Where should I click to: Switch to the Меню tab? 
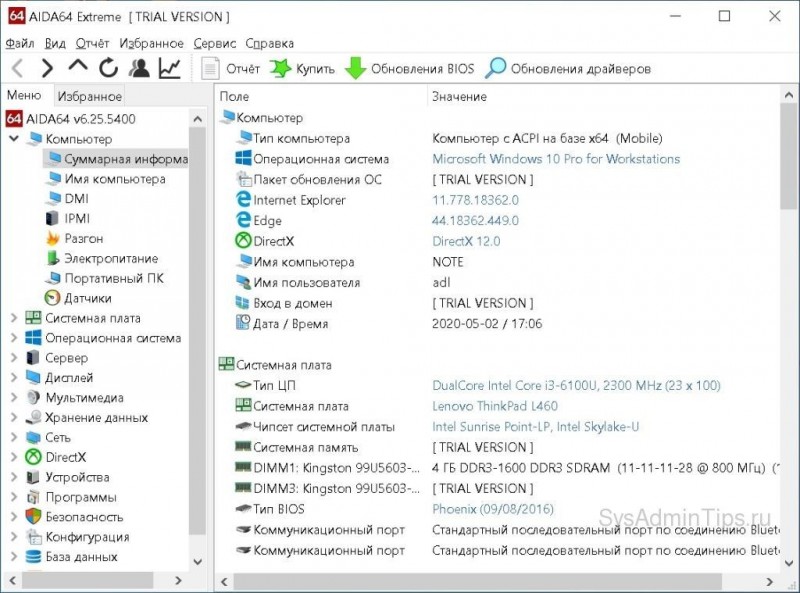click(24, 95)
